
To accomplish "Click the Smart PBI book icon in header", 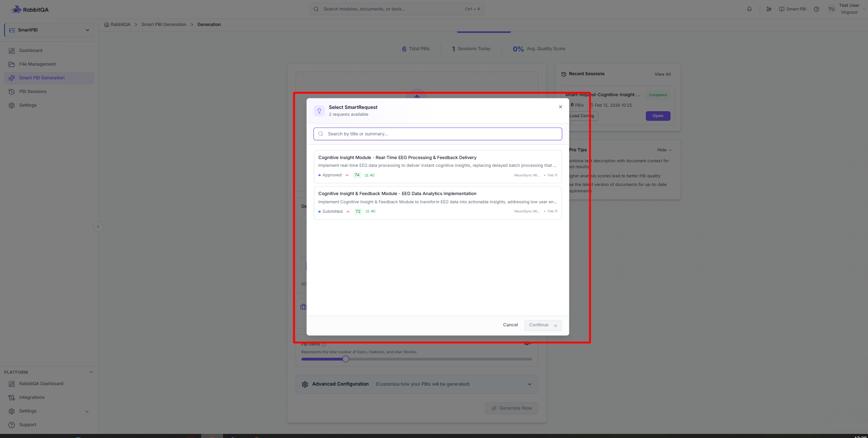I will (782, 9).
